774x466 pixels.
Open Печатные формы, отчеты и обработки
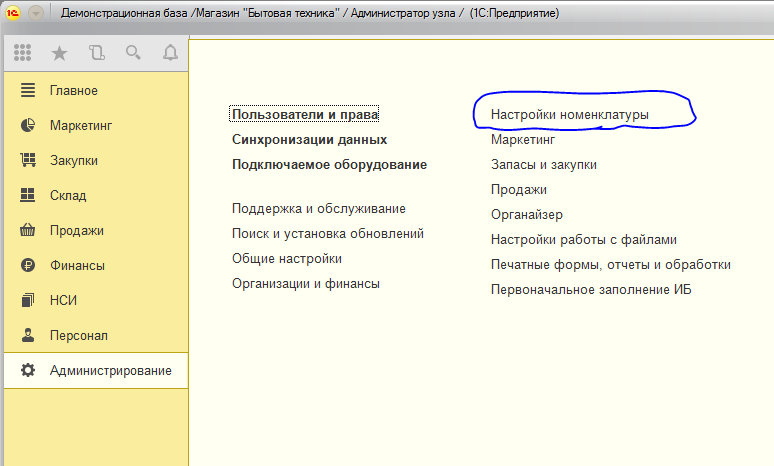coord(611,265)
